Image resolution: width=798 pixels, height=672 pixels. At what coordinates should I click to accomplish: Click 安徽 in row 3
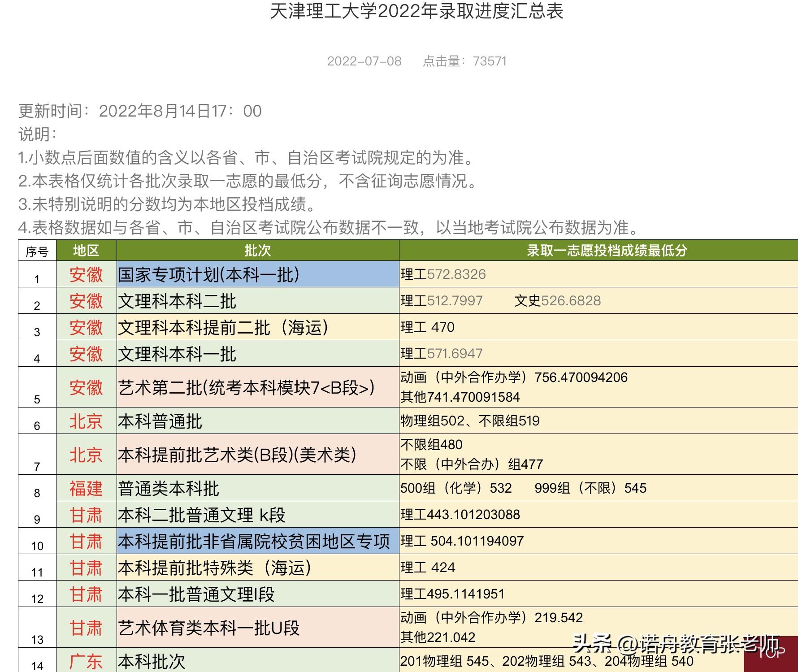click(86, 327)
